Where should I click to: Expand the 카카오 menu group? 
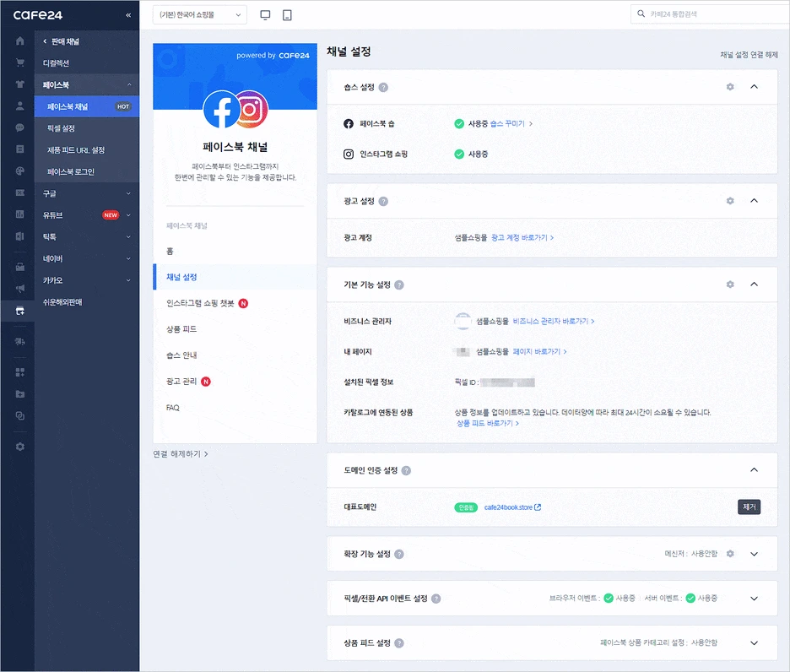87,279
